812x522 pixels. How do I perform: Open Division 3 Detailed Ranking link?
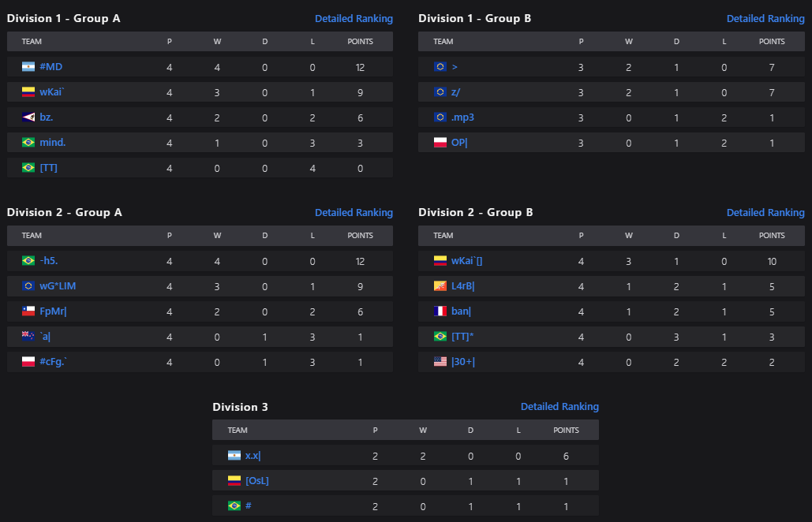coord(559,407)
